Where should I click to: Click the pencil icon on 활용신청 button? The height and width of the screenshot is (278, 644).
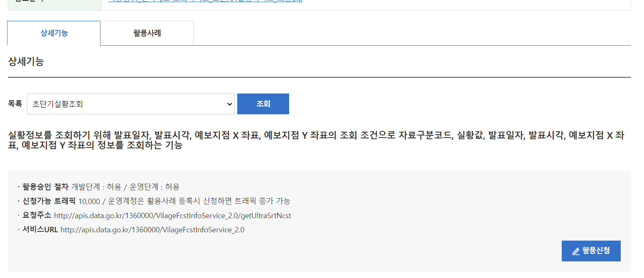(575, 251)
